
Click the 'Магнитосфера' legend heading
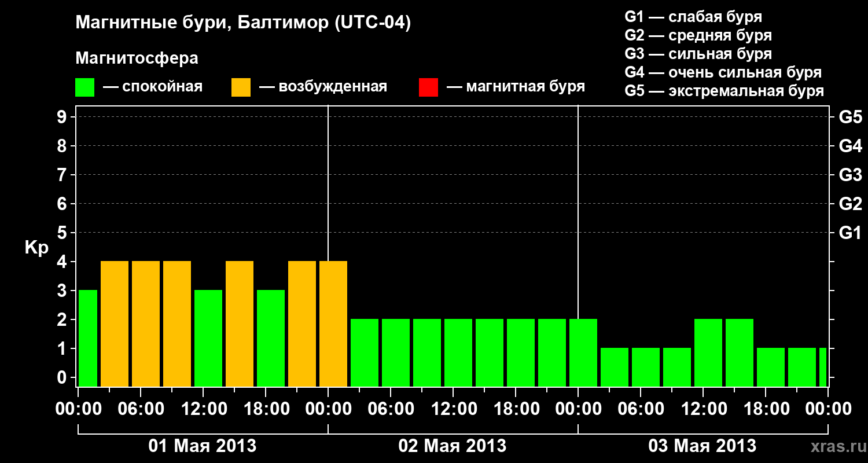[137, 58]
